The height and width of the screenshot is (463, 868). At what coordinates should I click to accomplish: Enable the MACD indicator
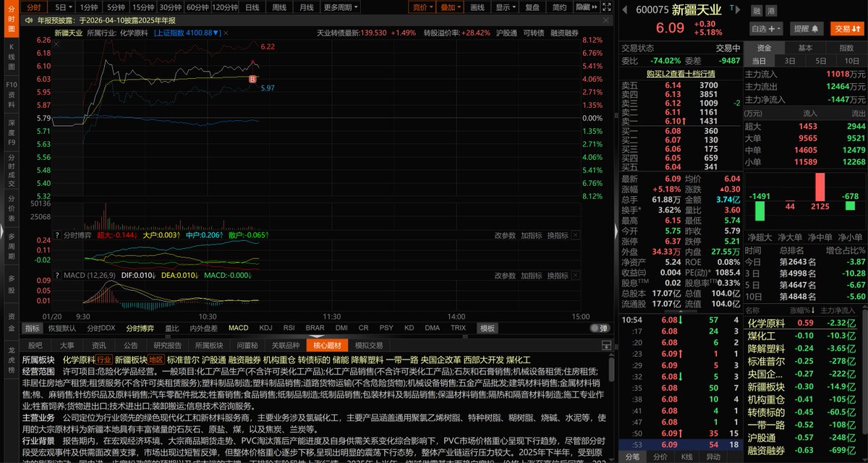(x=238, y=328)
